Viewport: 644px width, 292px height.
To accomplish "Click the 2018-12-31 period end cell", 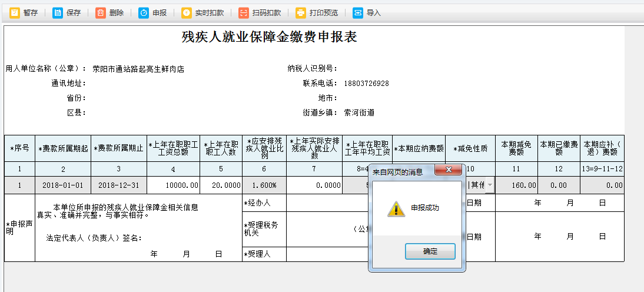I will click(x=119, y=185).
